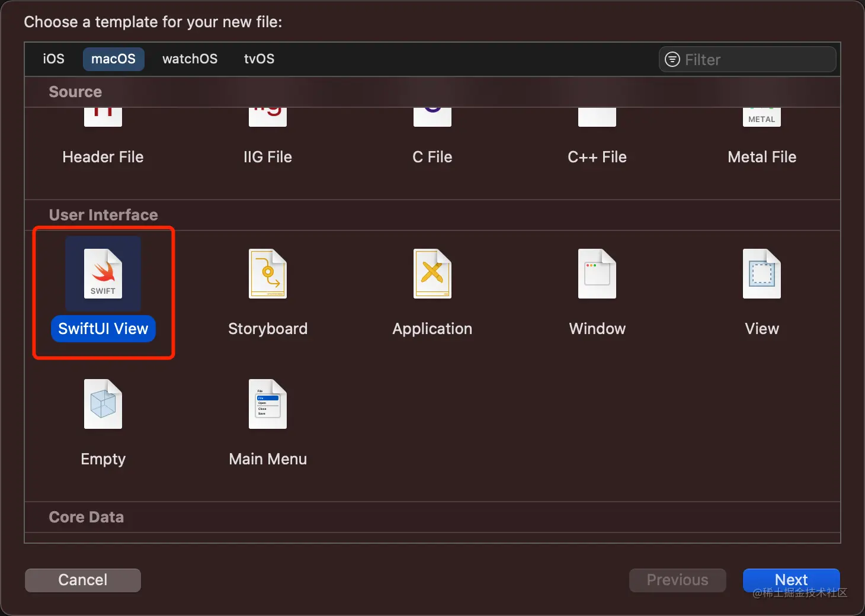Click the Metal File icon
The image size is (865, 616).
coord(762,117)
